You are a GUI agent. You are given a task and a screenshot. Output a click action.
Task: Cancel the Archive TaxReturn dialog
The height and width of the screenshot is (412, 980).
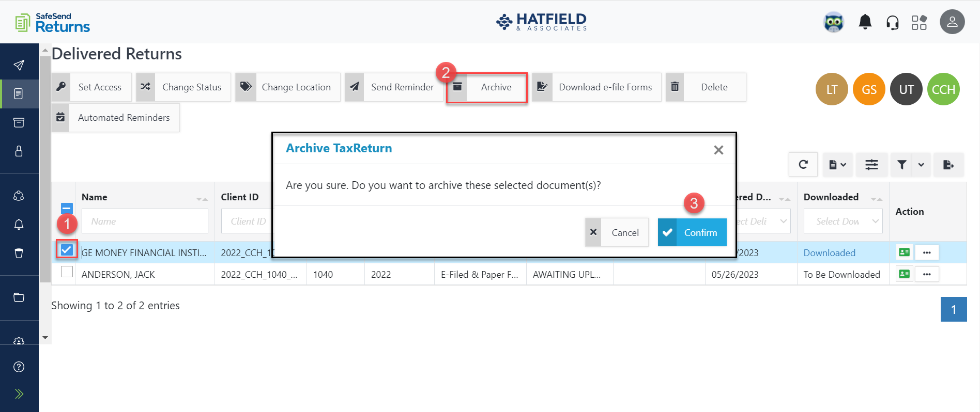tap(617, 232)
